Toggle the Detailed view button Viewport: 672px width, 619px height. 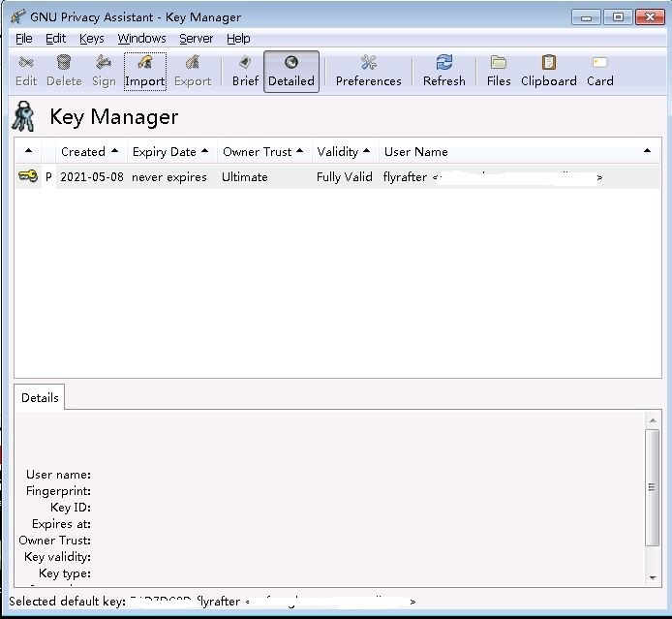click(291, 72)
